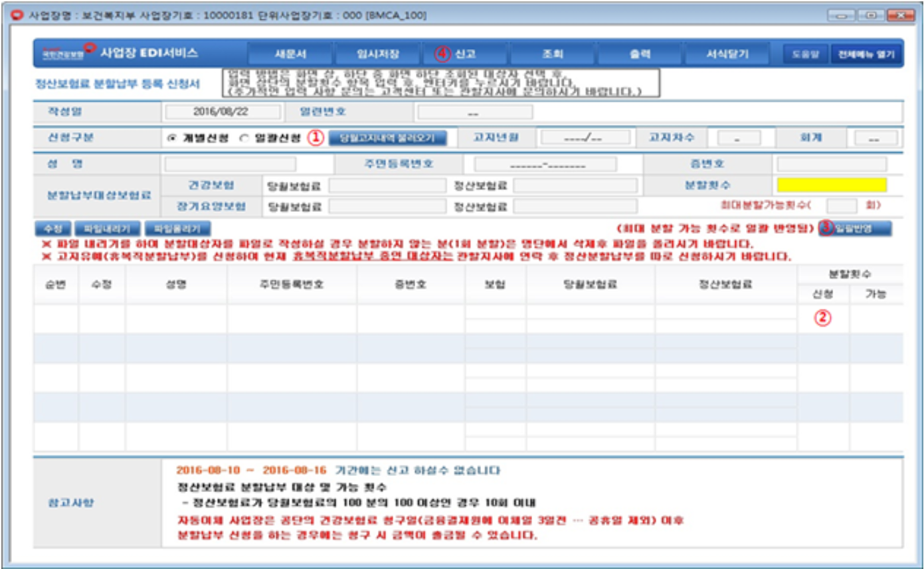Click 전체메뉴 열기 button
The image size is (924, 569).
(x=866, y=54)
